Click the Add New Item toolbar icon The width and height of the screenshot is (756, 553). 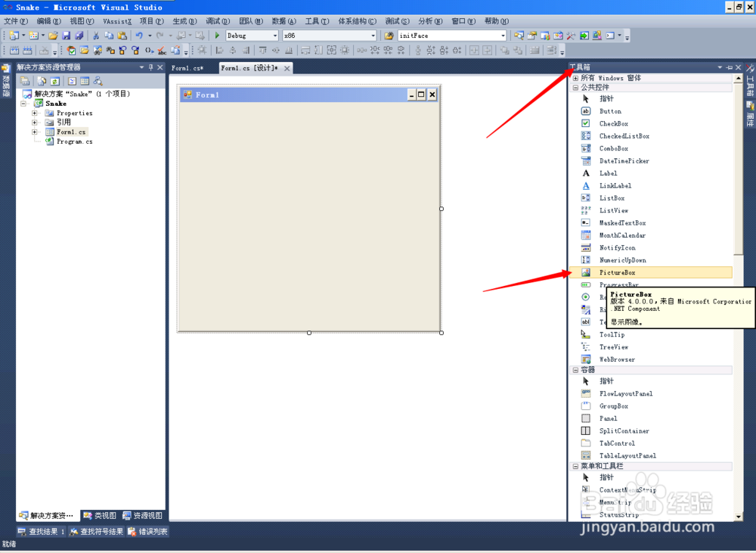pyautogui.click(x=33, y=36)
